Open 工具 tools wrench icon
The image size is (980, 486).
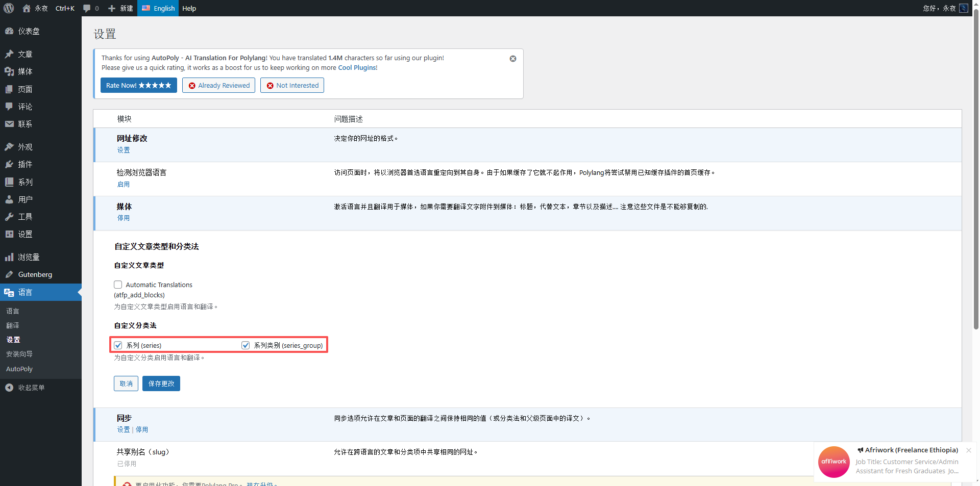point(9,217)
